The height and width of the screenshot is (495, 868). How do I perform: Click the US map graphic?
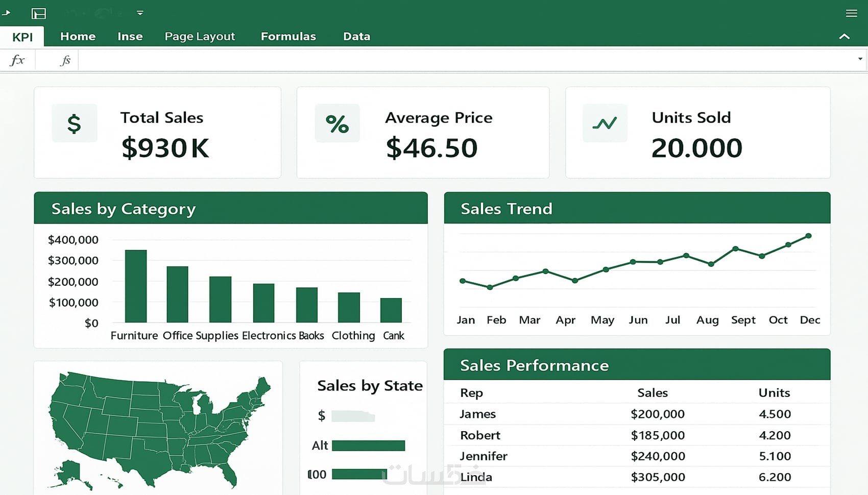(x=158, y=429)
